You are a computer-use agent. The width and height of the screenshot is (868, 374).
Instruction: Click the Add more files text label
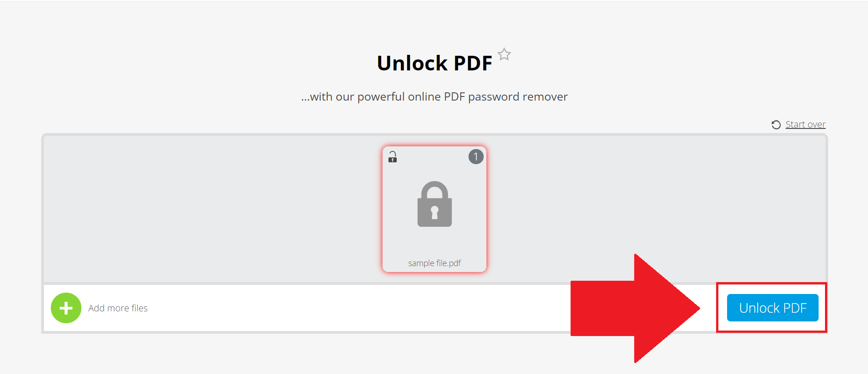click(118, 308)
